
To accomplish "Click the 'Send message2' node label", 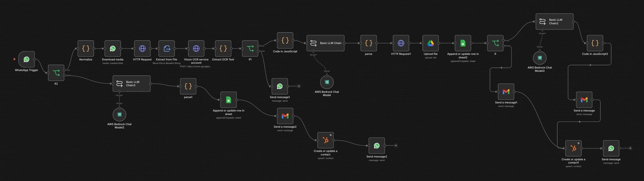I will 377,157.
